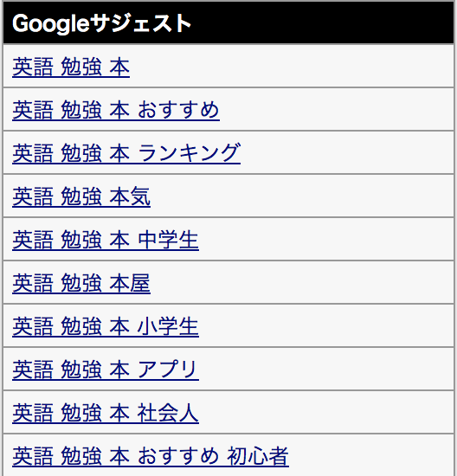Open the suggestion mentioning 社会人
457x476 pixels.
click(x=106, y=413)
